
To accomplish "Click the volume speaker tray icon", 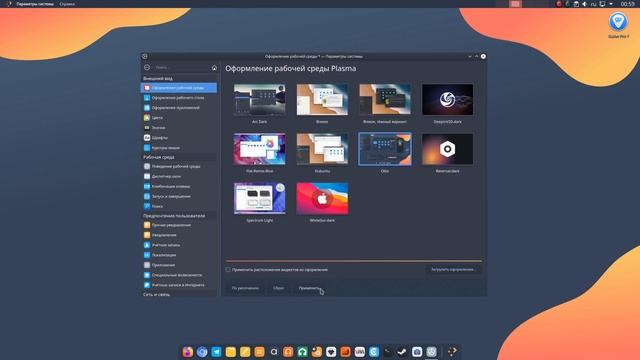I will pyautogui.click(x=584, y=4).
